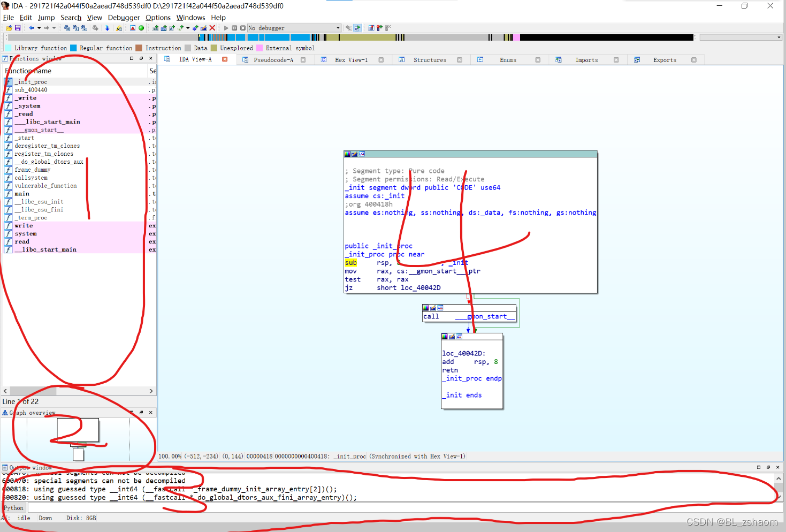Sort by the Function name column header

point(75,71)
